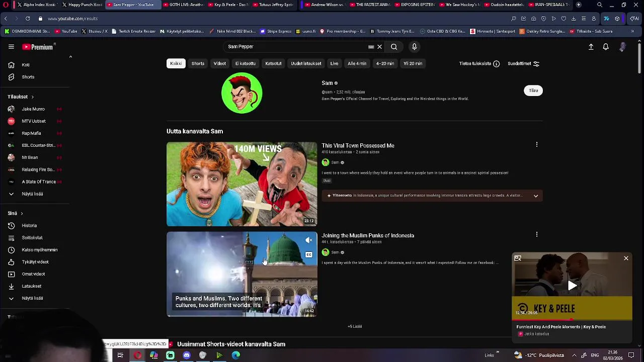644x362 pixels.
Task: Expand the Sinä section heading
Action: (x=15, y=213)
